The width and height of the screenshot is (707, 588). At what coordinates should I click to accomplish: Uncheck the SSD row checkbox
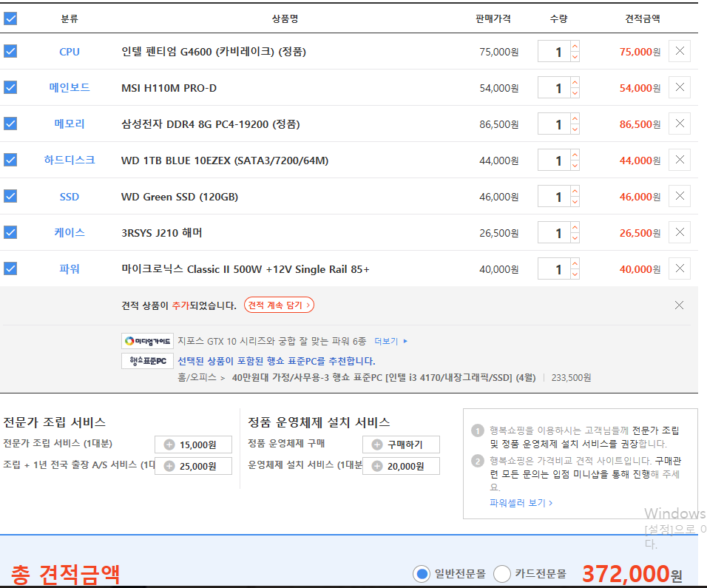click(x=10, y=196)
